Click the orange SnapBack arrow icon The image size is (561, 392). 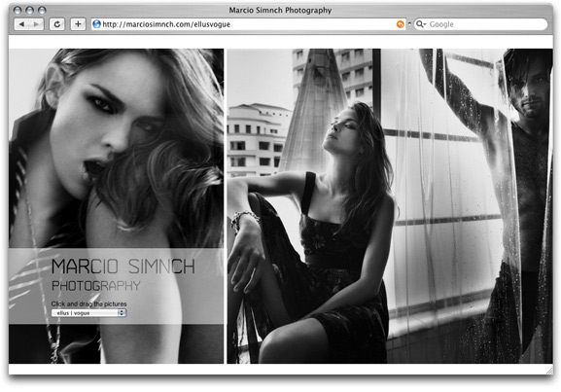tap(400, 24)
